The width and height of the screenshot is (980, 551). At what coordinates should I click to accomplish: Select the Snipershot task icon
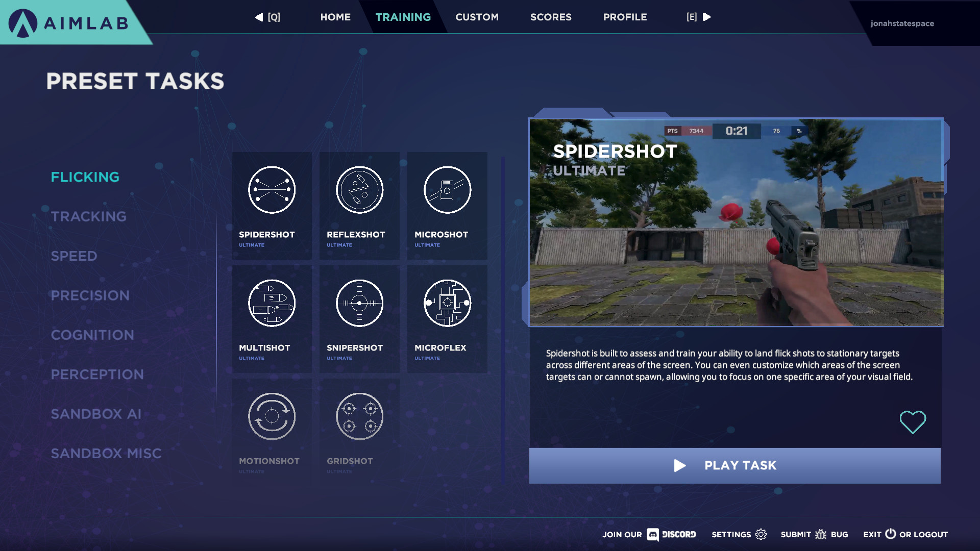359,303
